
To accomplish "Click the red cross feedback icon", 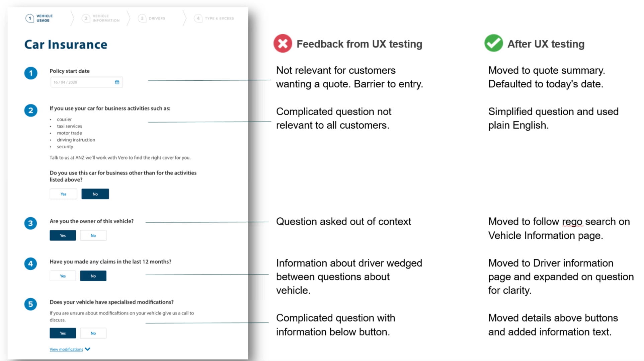I will coord(282,44).
